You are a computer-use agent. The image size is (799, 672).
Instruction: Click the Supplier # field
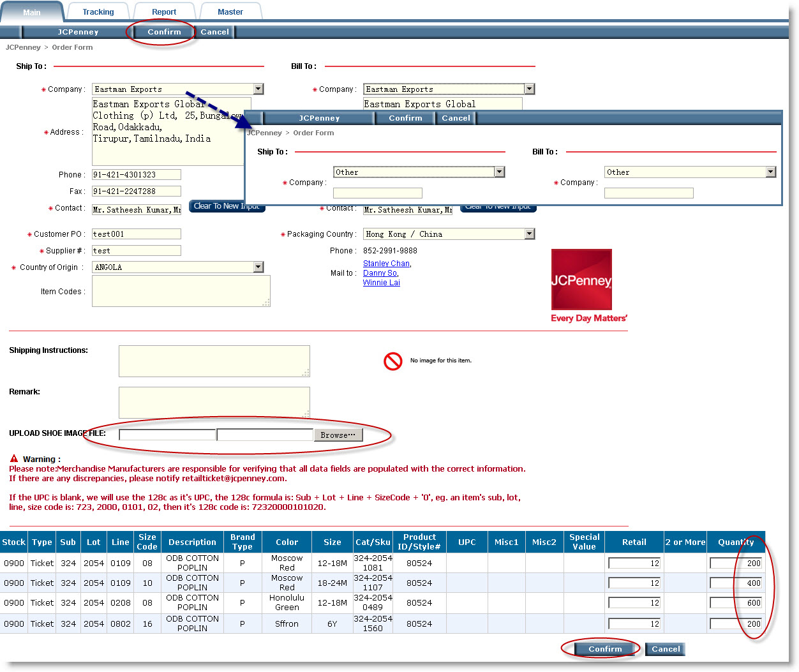[x=137, y=251]
